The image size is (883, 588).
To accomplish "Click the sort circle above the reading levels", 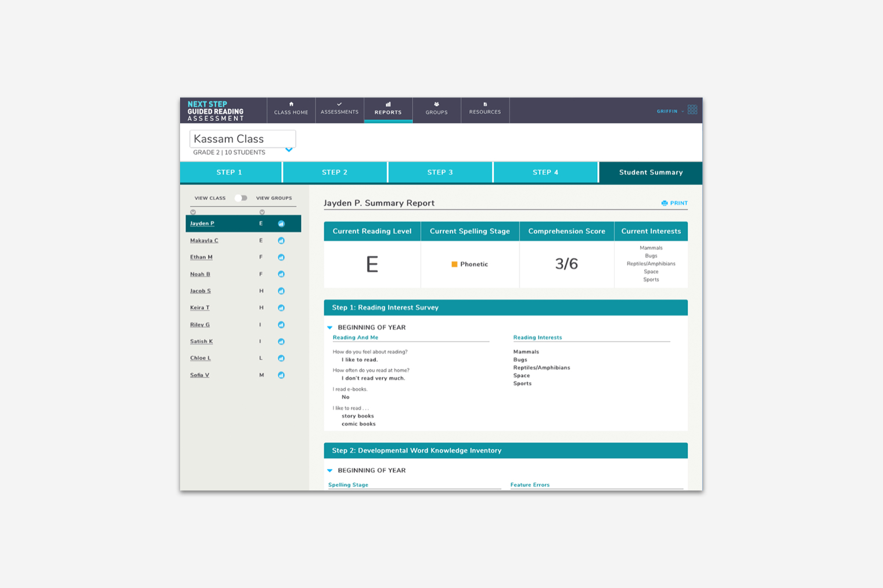I will pyautogui.click(x=262, y=212).
